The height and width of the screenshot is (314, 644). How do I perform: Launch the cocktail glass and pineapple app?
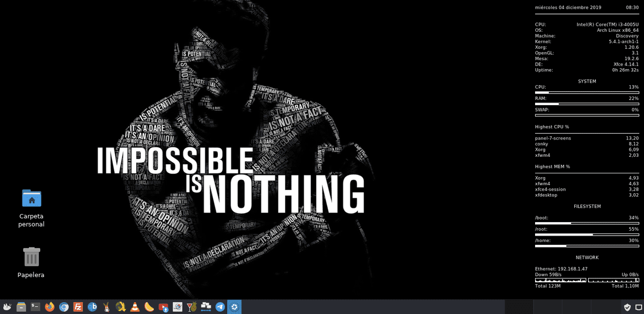tap(192, 307)
